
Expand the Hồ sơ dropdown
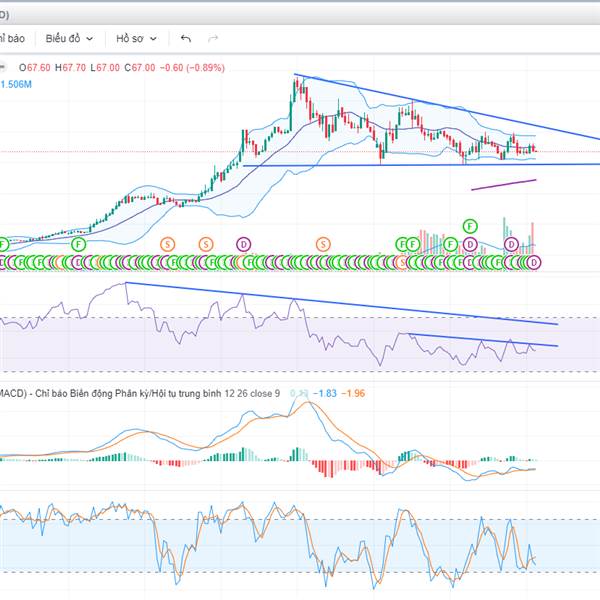pyautogui.click(x=136, y=38)
